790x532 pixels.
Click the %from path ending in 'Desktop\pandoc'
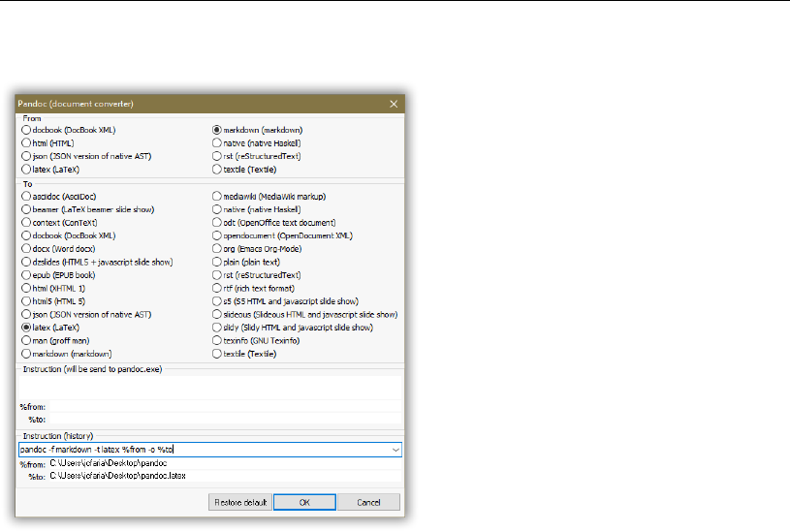click(109, 463)
